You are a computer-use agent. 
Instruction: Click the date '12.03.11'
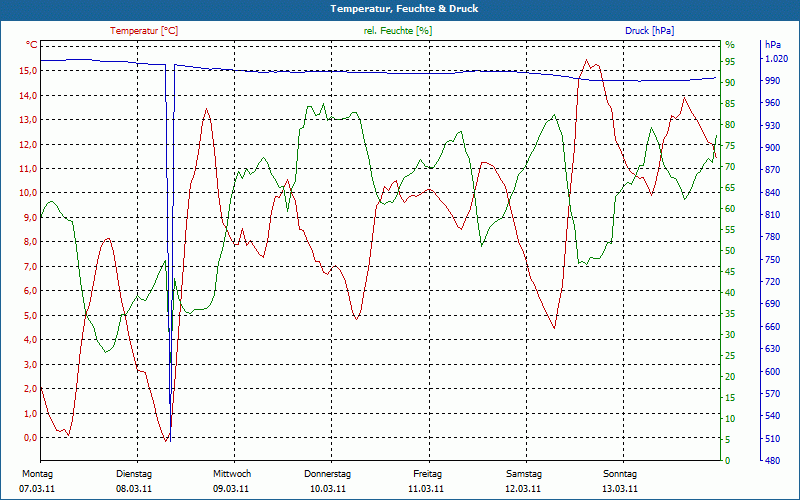point(523,489)
